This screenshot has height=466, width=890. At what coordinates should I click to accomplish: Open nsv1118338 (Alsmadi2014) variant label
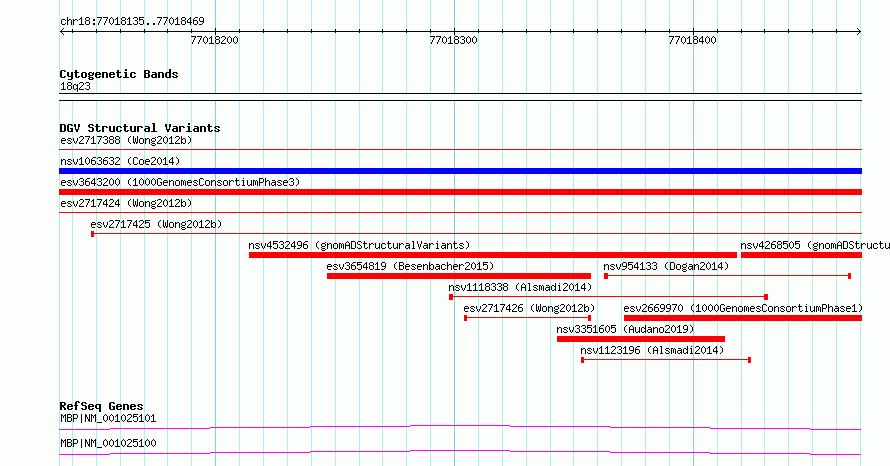pyautogui.click(x=520, y=287)
